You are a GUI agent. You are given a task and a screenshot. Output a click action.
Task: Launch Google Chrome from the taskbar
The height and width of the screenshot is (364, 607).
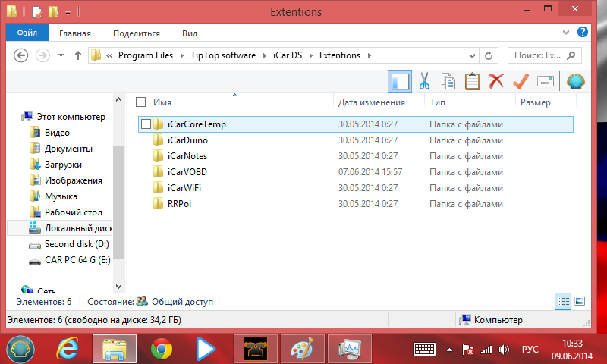coord(161,349)
